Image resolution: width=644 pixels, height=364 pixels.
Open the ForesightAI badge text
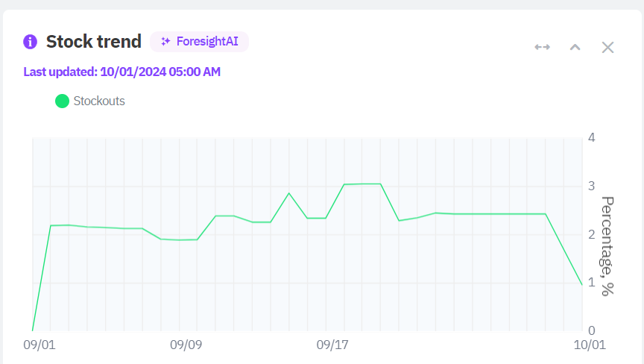point(206,42)
